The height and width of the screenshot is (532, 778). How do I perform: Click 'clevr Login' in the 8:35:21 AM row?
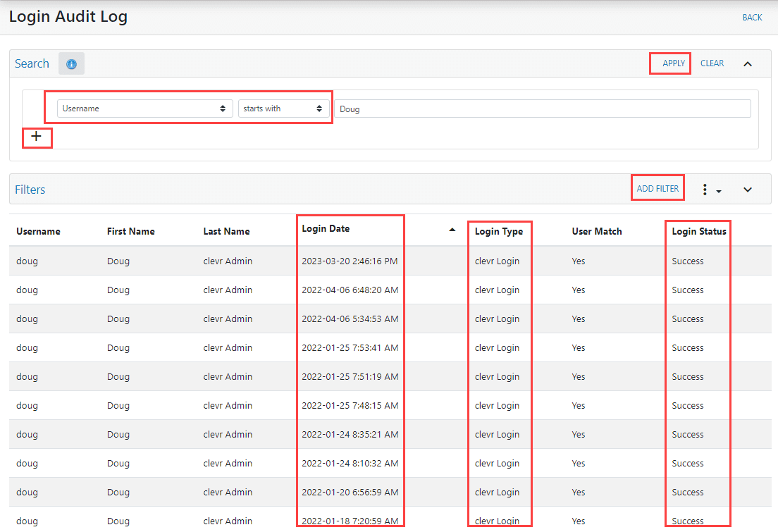[x=497, y=435]
